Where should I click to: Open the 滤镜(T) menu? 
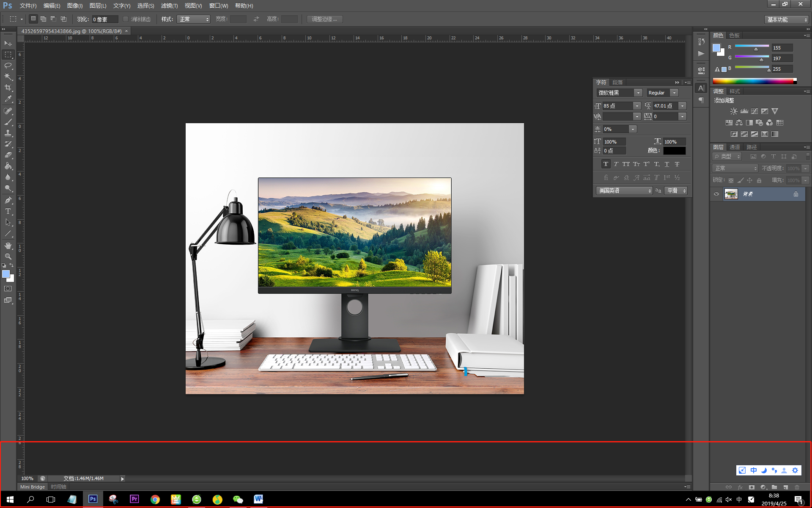[169, 6]
